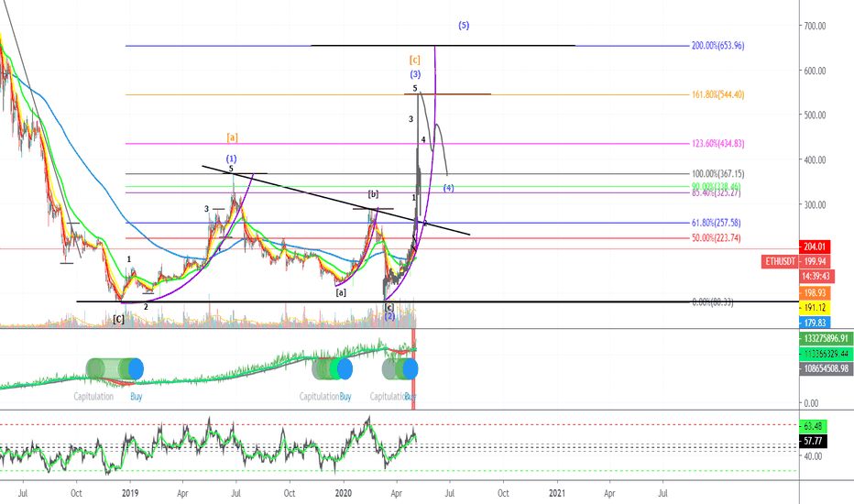This screenshot has height=504, width=854.
Task: Click the 85.40%(325.27) level label
Action: [x=717, y=192]
